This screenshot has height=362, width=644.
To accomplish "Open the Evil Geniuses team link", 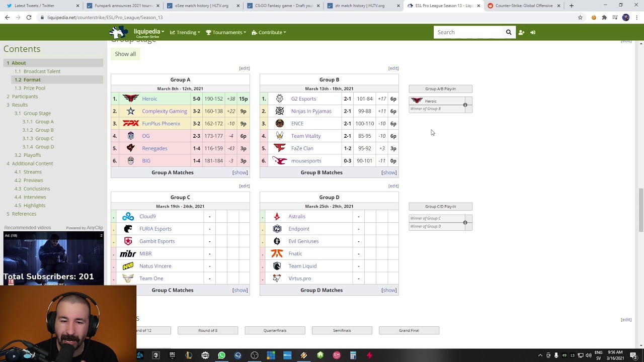I will (x=303, y=241).
